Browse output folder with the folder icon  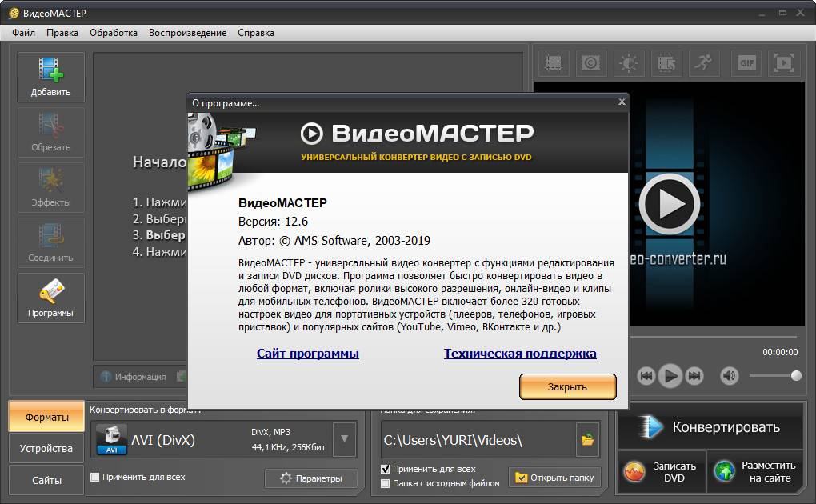588,439
